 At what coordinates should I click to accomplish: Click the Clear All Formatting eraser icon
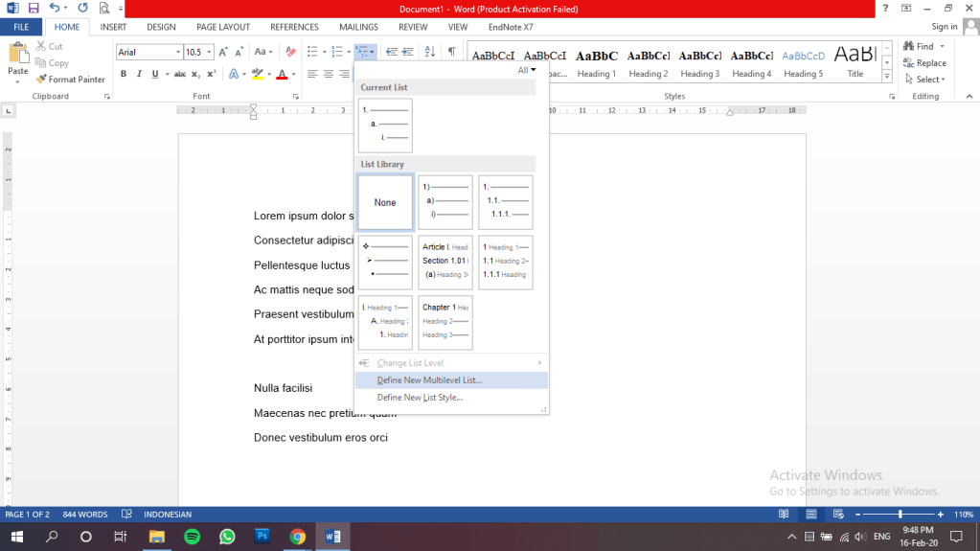pyautogui.click(x=290, y=52)
